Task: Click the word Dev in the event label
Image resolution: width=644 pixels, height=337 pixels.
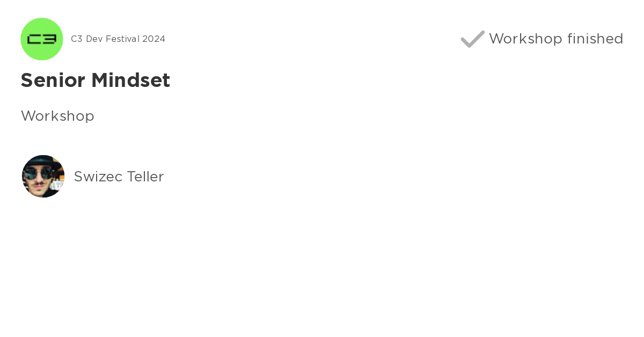Action: 94,39
